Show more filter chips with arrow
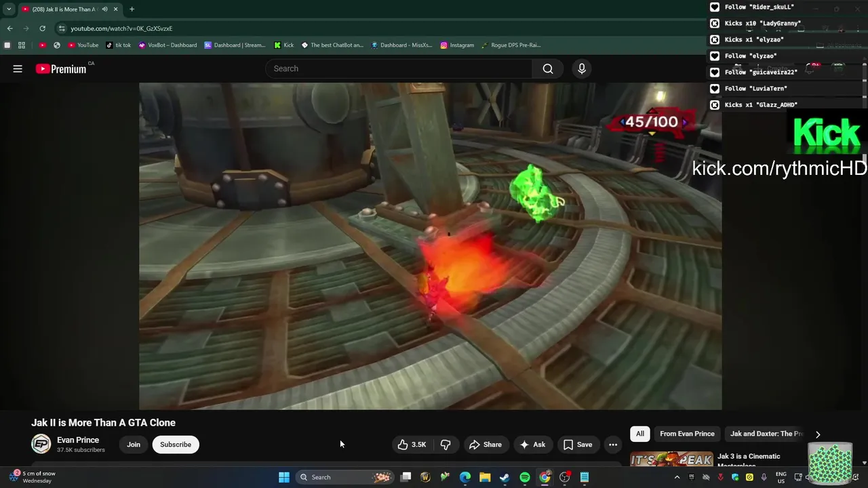This screenshot has width=868, height=488. click(818, 434)
